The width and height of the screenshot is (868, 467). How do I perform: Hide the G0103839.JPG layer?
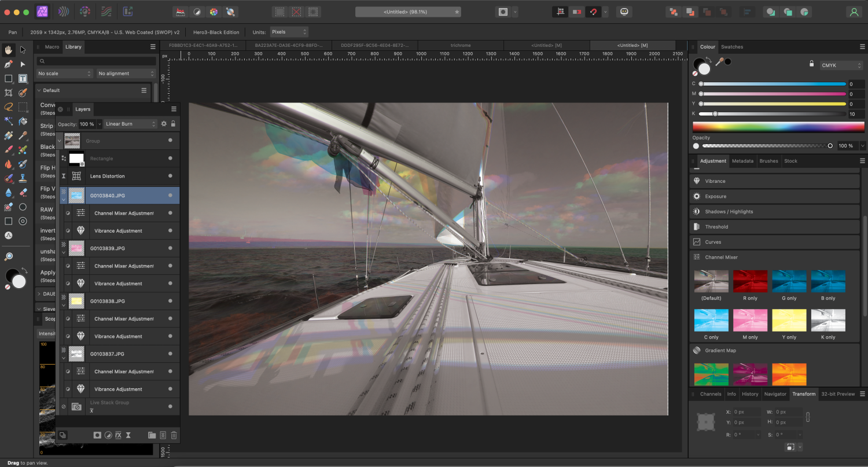170,248
